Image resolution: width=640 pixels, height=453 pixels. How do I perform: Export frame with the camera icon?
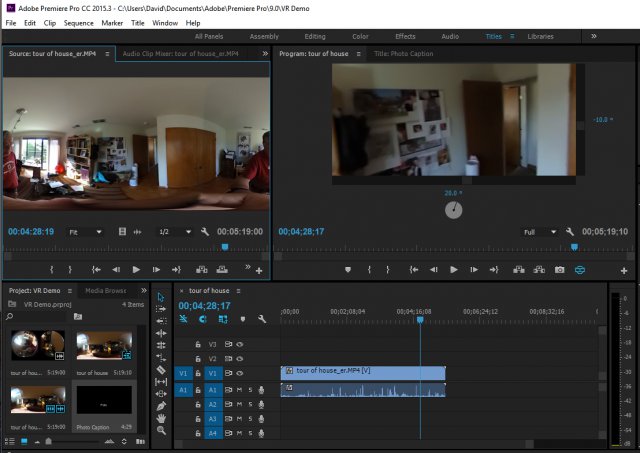click(x=559, y=270)
